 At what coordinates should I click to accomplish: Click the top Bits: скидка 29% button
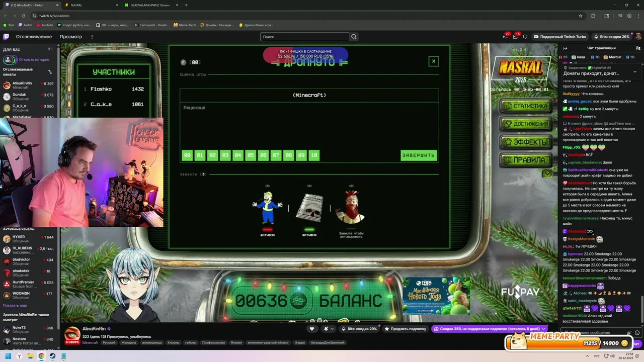612,37
